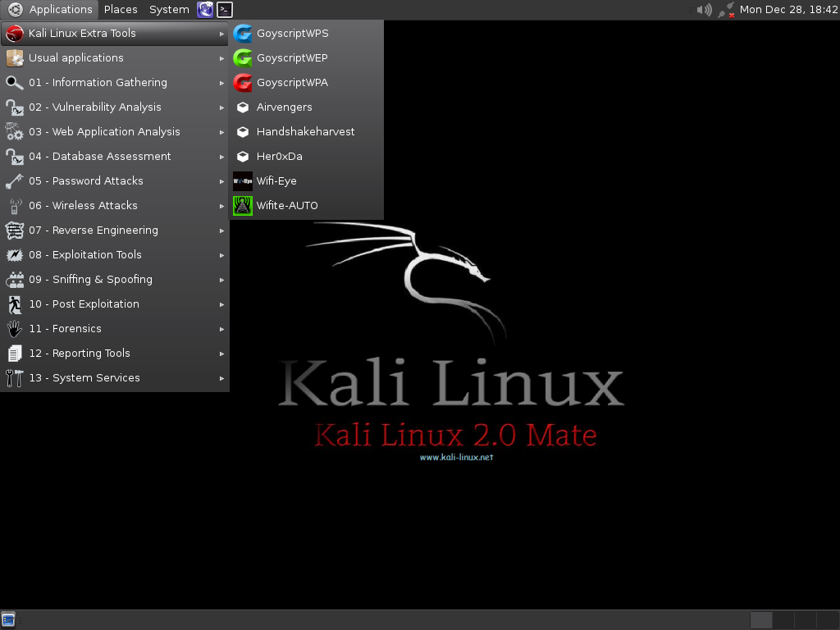The image size is (840, 630).
Task: Switch to the second workspace in the switcher
Action: 783,620
